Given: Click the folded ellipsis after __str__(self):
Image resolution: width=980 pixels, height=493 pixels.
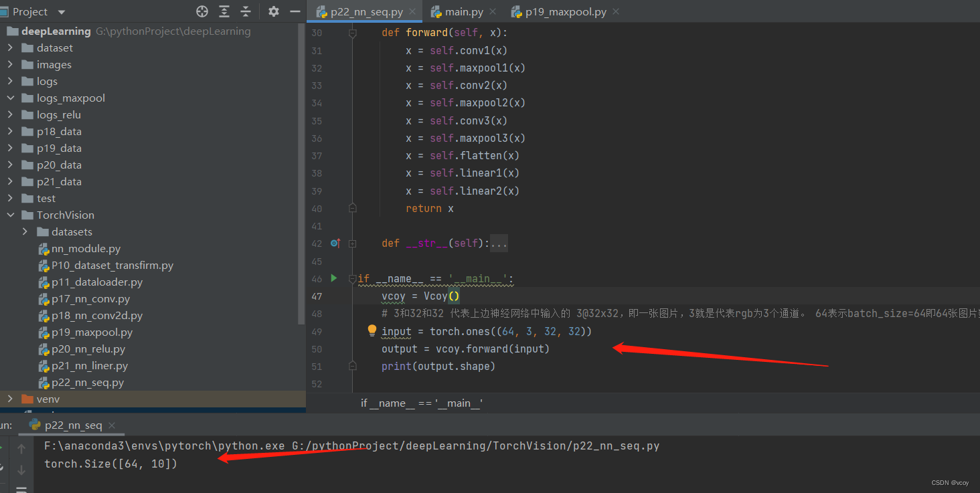Looking at the screenshot, I should (499, 243).
